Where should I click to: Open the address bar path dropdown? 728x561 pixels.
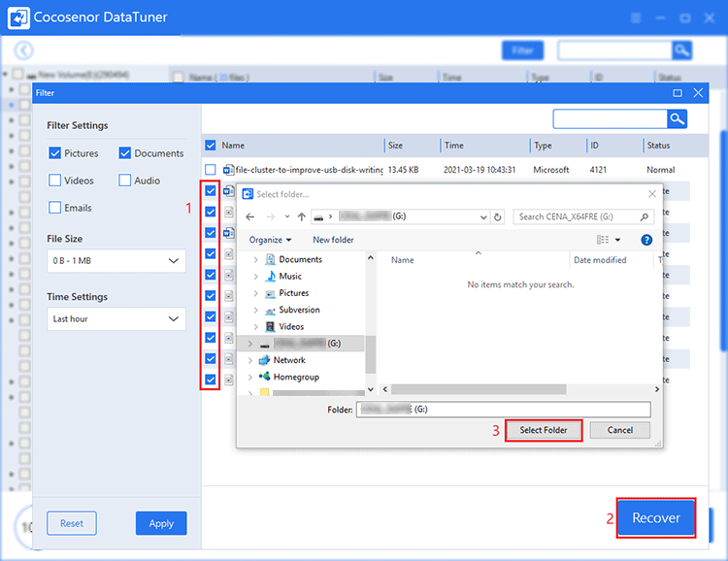[x=483, y=216]
